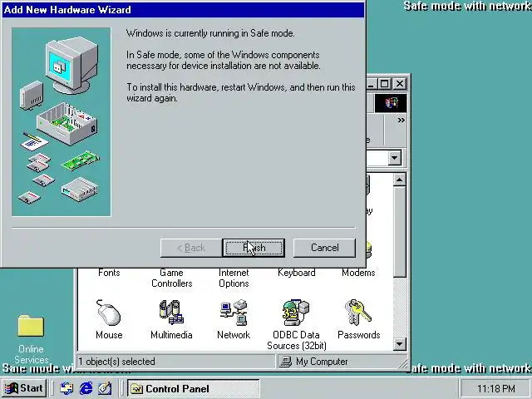Select the Internet Options label
The height and width of the screenshot is (399, 532).
[x=234, y=278]
